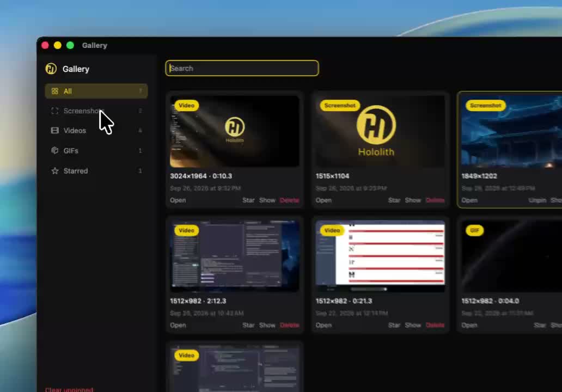Delete the 2:12.3 video
Viewport: 562px width, 392px height.
tap(289, 325)
